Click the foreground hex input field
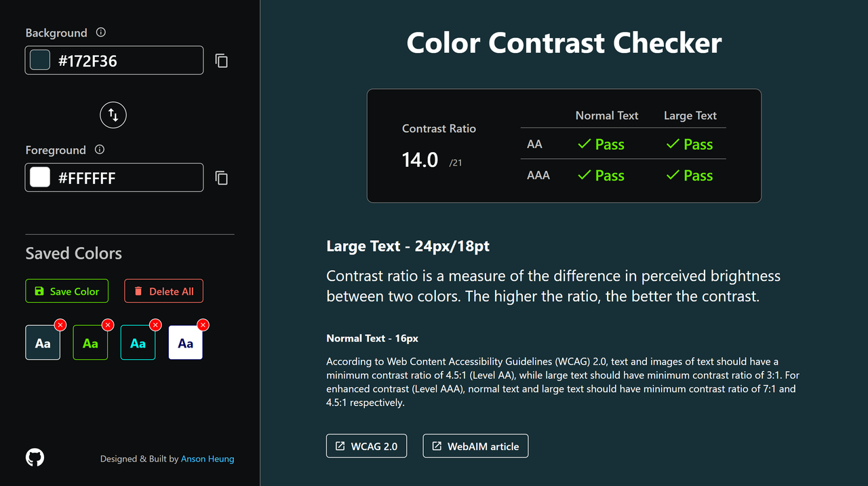The width and height of the screenshot is (868, 486). pos(125,178)
